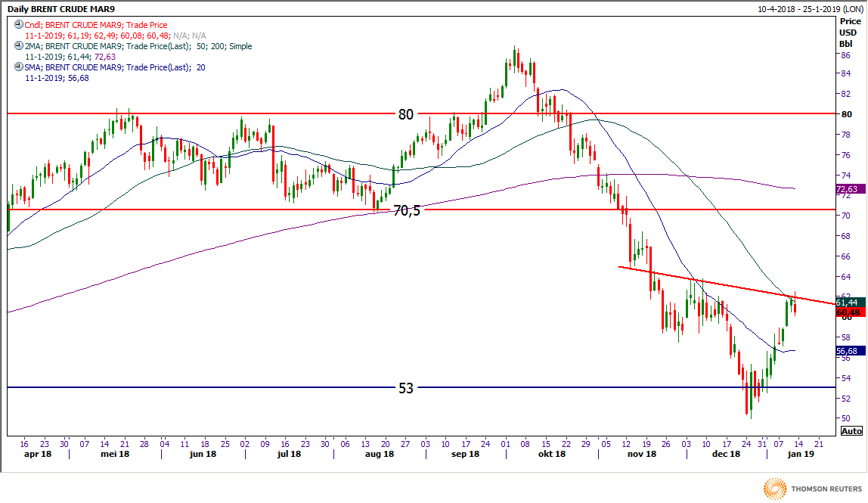Image resolution: width=868 pixels, height=503 pixels.
Task: Click the nov 18 month label
Action: tap(642, 454)
